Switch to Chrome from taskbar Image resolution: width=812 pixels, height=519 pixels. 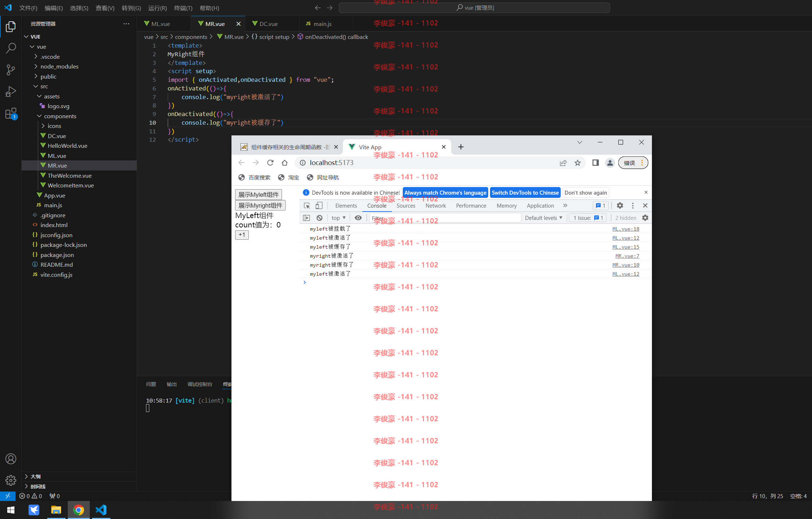79,510
